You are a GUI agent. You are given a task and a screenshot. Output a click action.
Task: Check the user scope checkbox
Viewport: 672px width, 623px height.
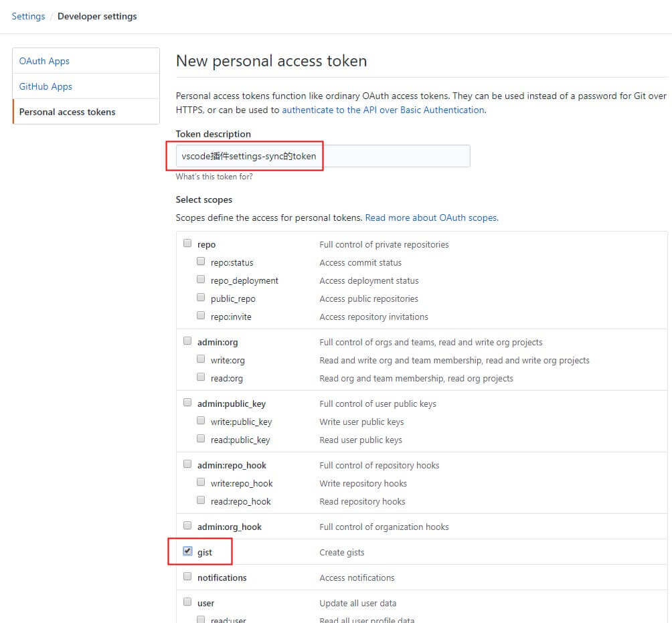pos(187,602)
